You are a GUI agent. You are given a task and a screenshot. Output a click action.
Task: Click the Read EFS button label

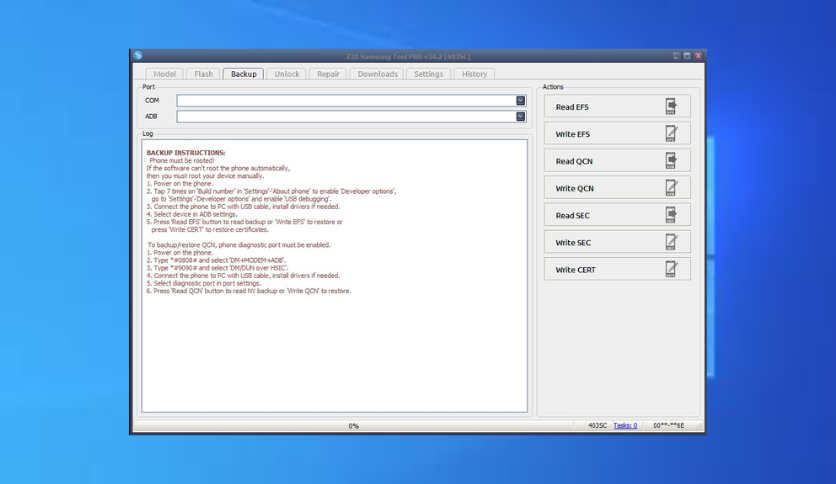572,107
